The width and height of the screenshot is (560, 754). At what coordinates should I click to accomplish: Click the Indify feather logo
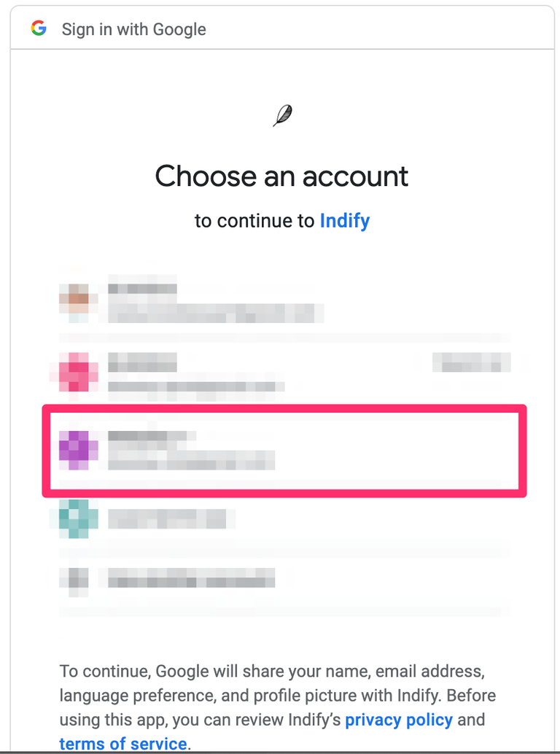pyautogui.click(x=283, y=115)
